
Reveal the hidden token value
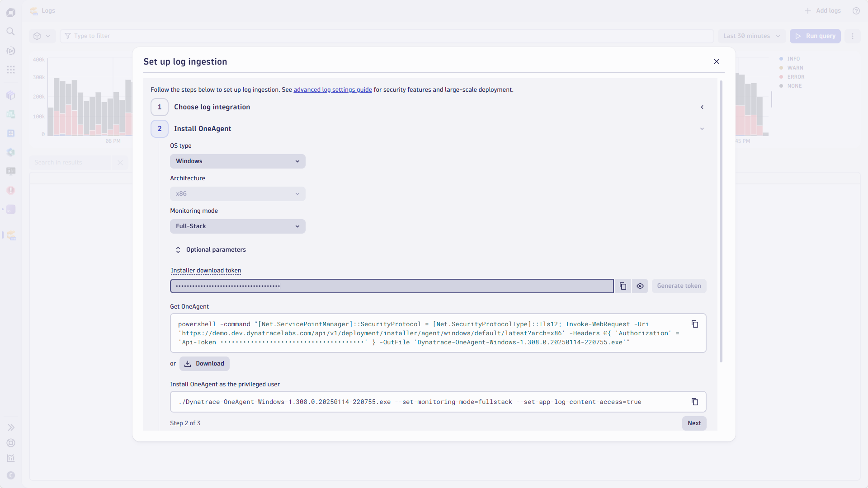point(640,286)
